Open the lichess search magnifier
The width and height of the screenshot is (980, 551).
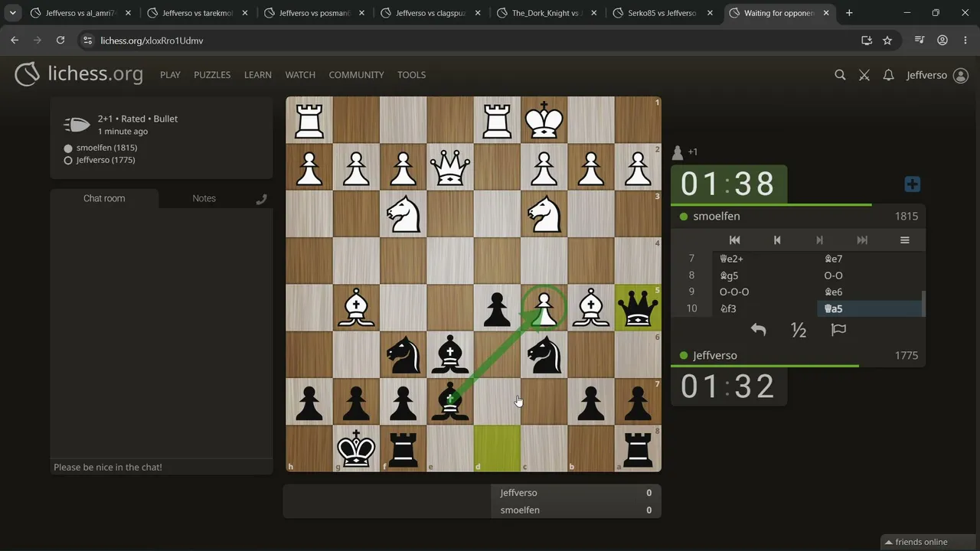(x=840, y=75)
